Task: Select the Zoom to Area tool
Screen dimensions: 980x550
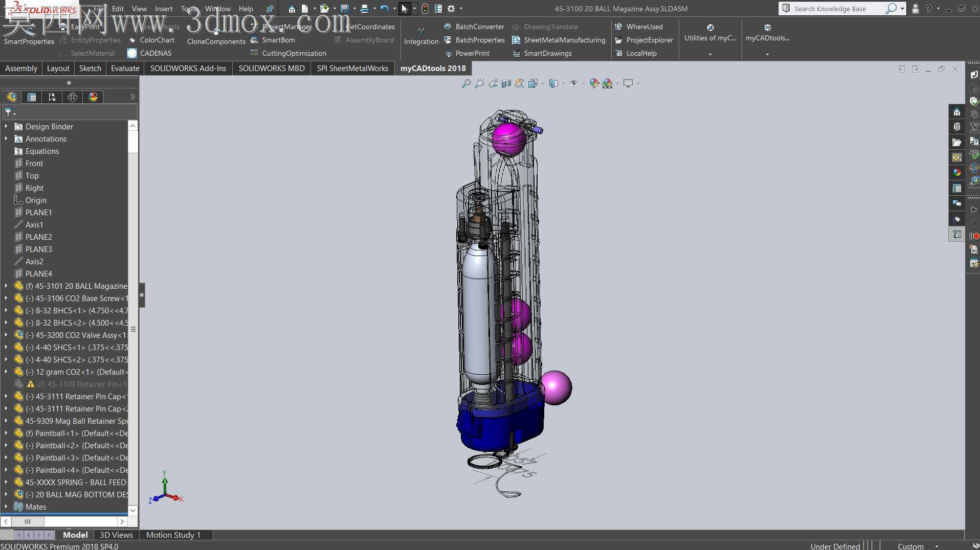Action: [x=479, y=83]
